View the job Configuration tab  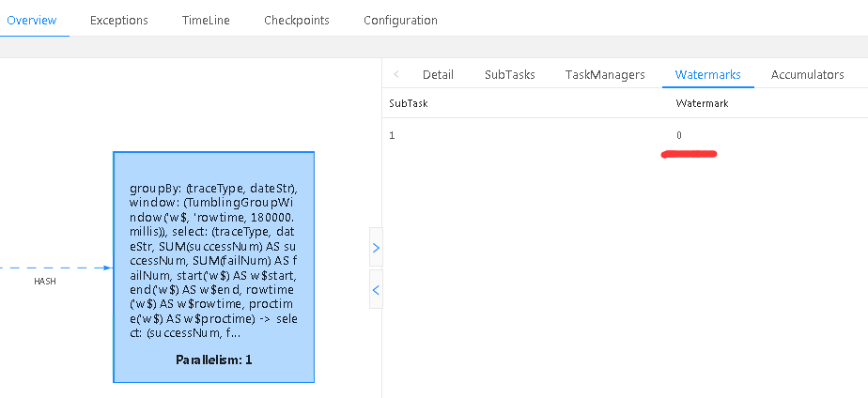coord(400,20)
